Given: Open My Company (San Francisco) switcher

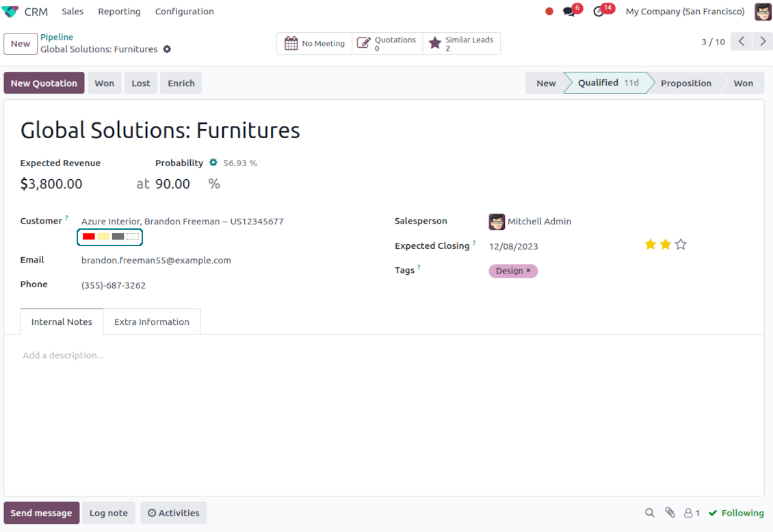Looking at the screenshot, I should pyautogui.click(x=685, y=12).
